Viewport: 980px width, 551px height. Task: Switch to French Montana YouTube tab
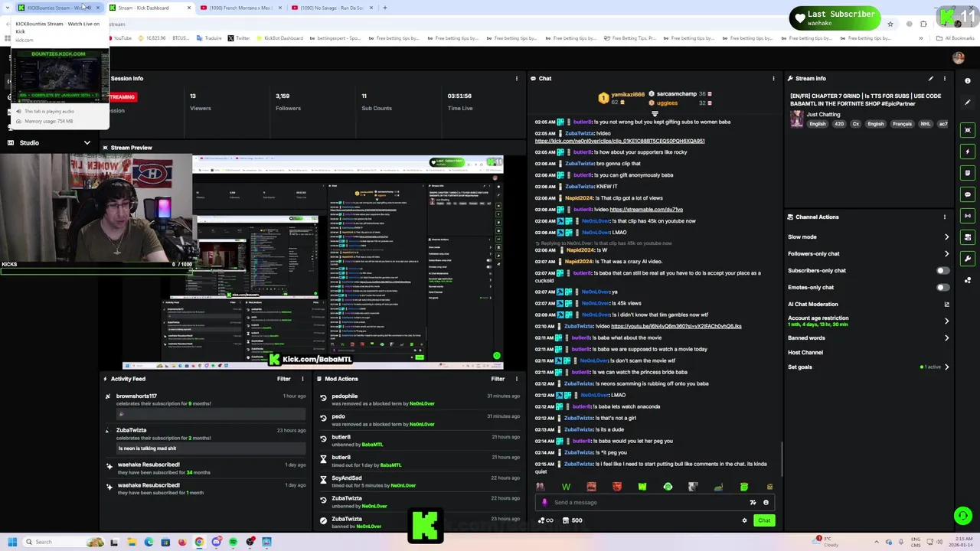240,8
